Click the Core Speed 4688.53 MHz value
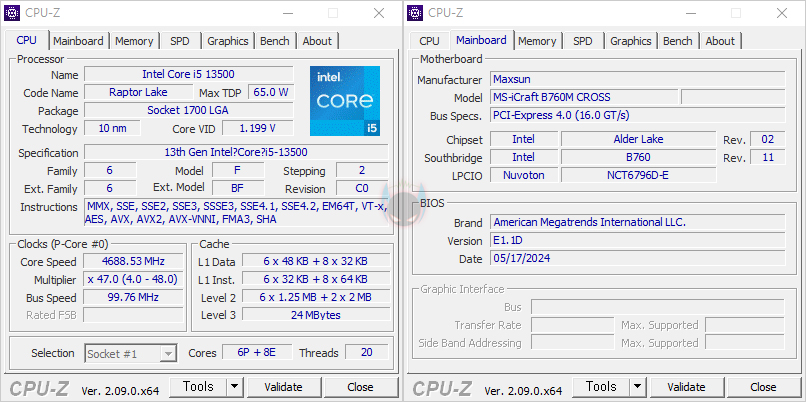The width and height of the screenshot is (806, 402). pos(133,261)
